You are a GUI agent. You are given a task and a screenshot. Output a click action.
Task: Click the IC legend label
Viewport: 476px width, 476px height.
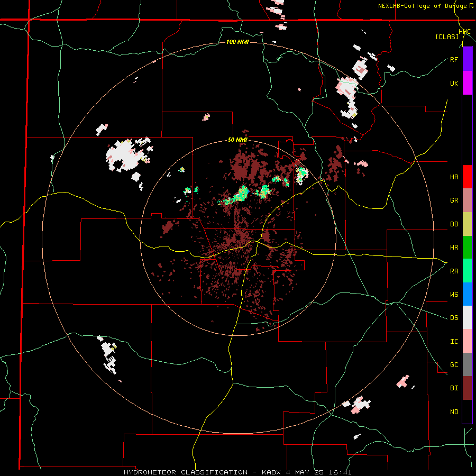click(454, 342)
